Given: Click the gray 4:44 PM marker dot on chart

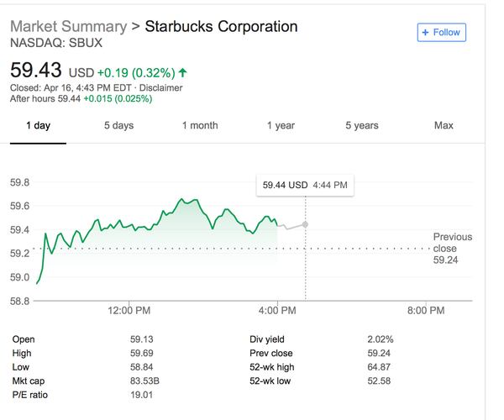Looking at the screenshot, I should (x=305, y=224).
